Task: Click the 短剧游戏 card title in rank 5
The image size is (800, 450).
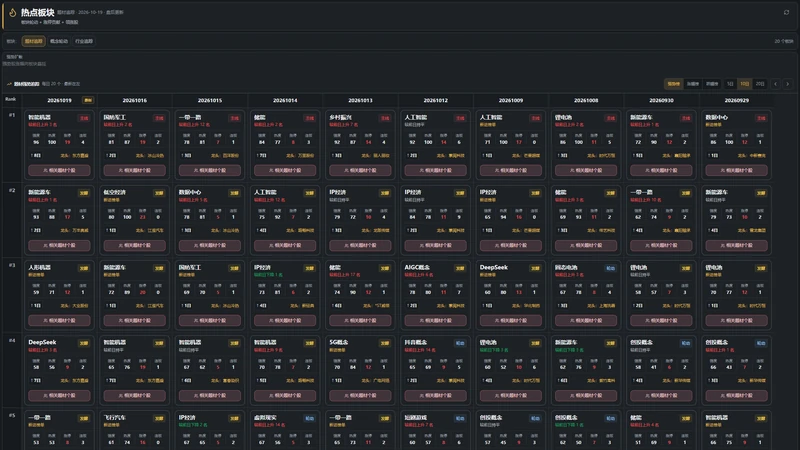Action: click(415, 417)
